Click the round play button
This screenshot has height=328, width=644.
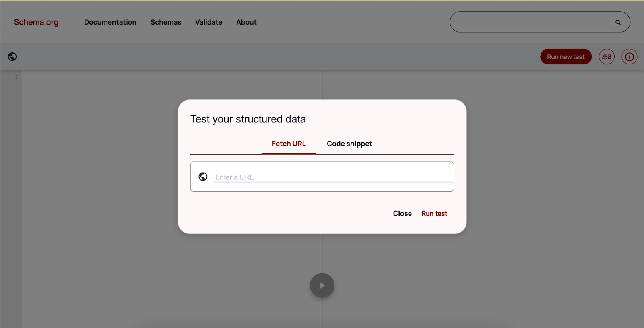click(322, 285)
